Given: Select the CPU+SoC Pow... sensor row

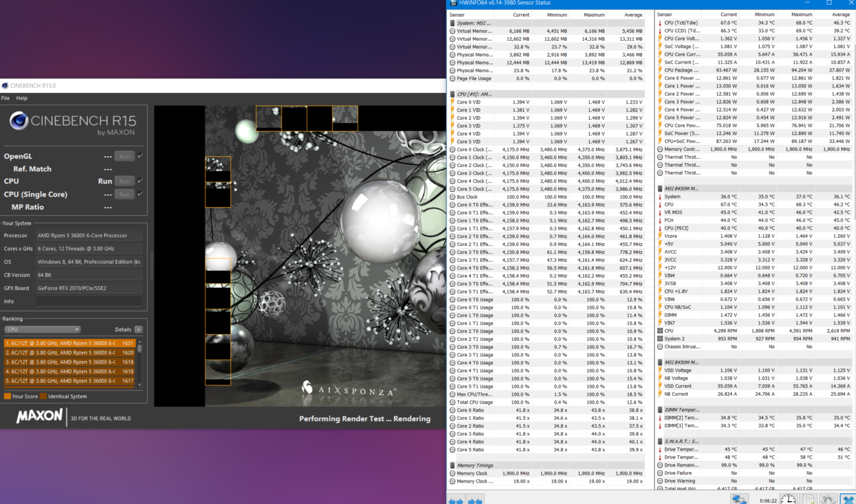Looking at the screenshot, I should [756, 141].
